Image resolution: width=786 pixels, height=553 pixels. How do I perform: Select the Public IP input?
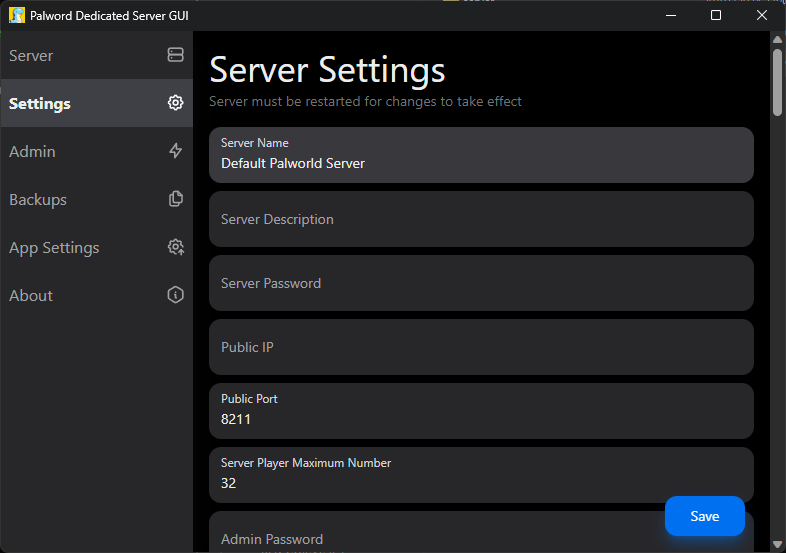480,347
